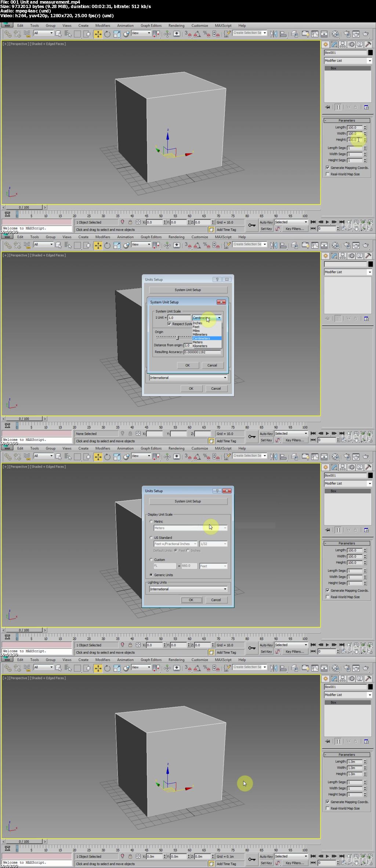Select the Custom radio button
The image size is (376, 868).
151,559
